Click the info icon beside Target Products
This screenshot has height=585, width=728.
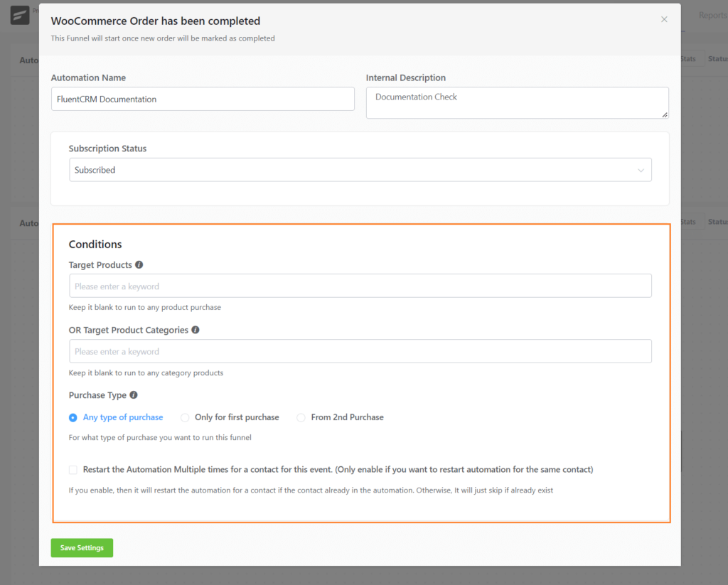point(139,264)
